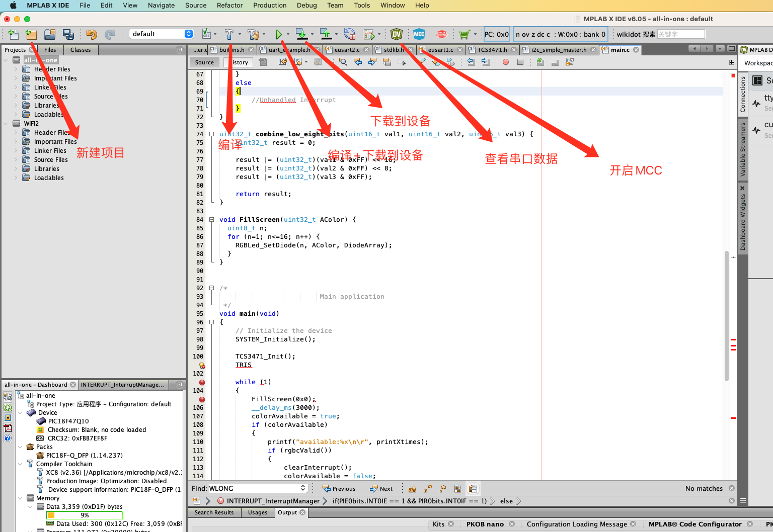This screenshot has width=773, height=532.
Task: Collapse the Memory node in Dashboard
Action: click(20, 498)
